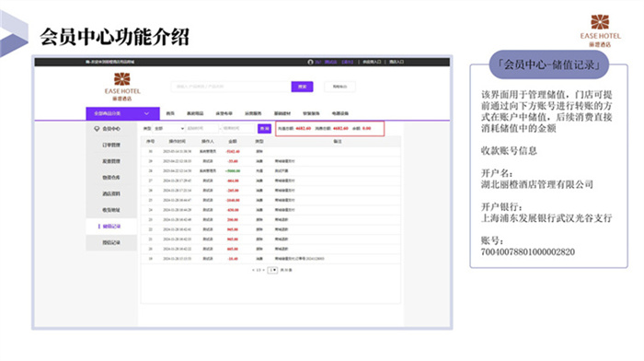Click the end time date field

pos(238,129)
